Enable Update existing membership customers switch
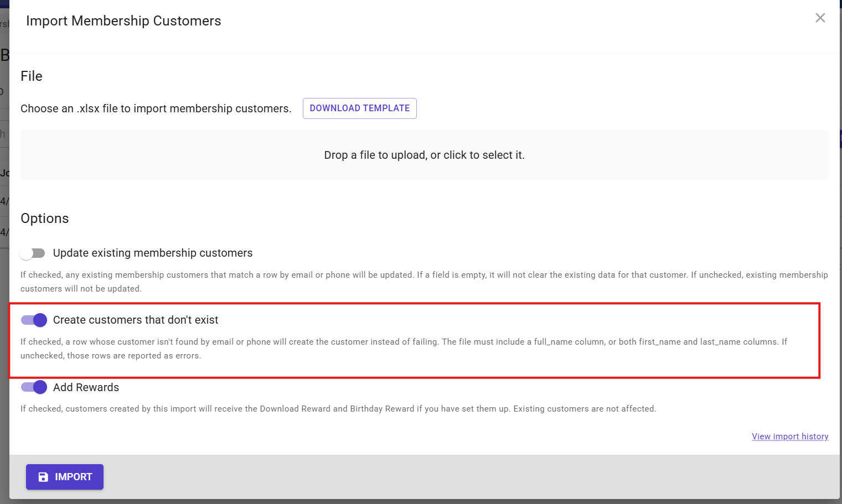 [x=33, y=253]
